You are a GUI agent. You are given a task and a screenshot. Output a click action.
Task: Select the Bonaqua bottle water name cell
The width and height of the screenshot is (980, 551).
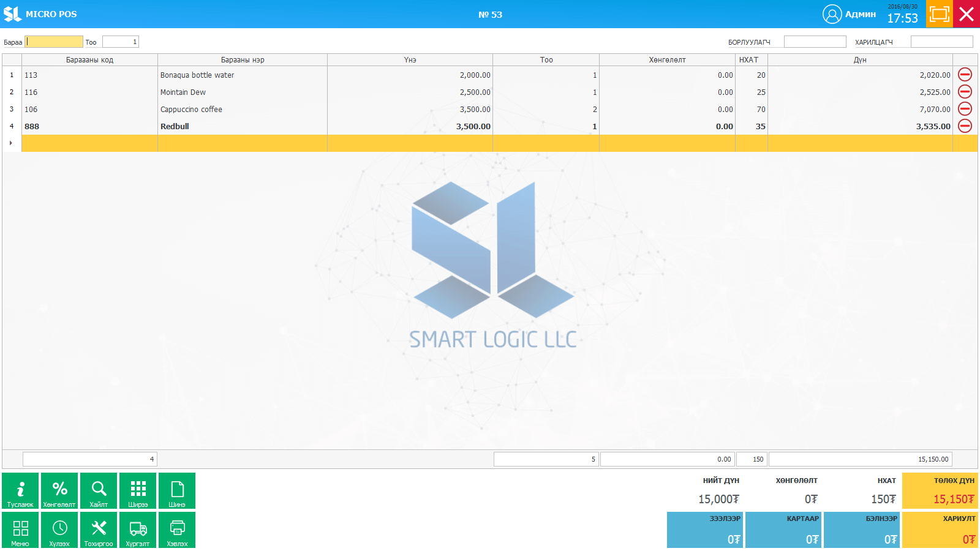pos(243,75)
